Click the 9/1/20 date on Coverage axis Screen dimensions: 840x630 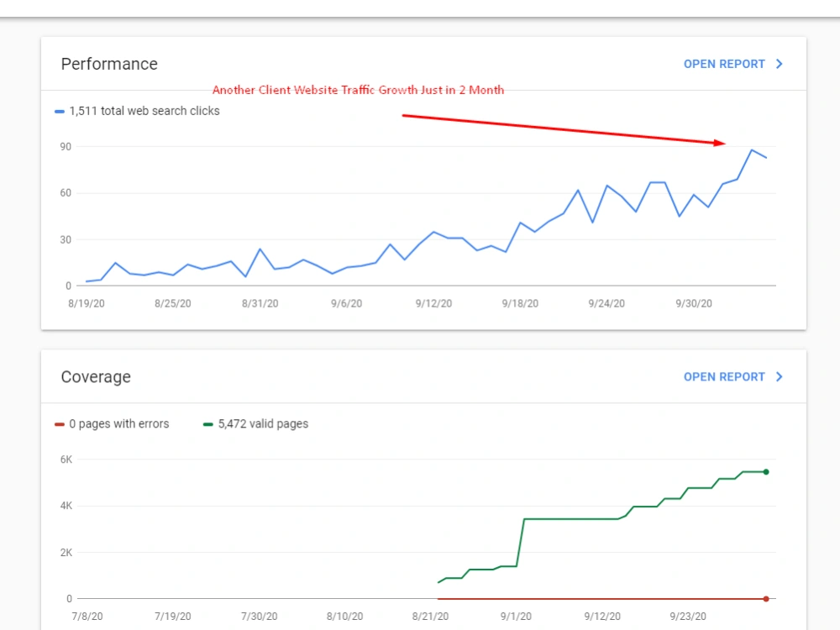pyautogui.click(x=516, y=617)
